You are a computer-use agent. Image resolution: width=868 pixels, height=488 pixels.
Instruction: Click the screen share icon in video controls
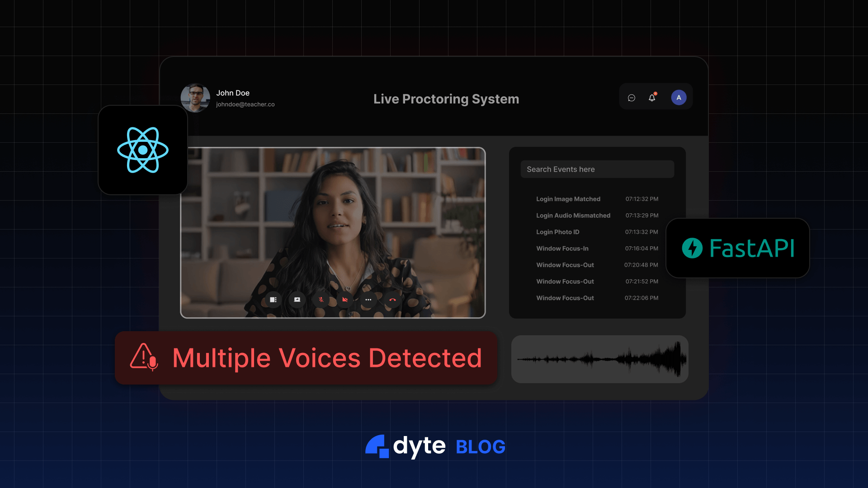297,300
